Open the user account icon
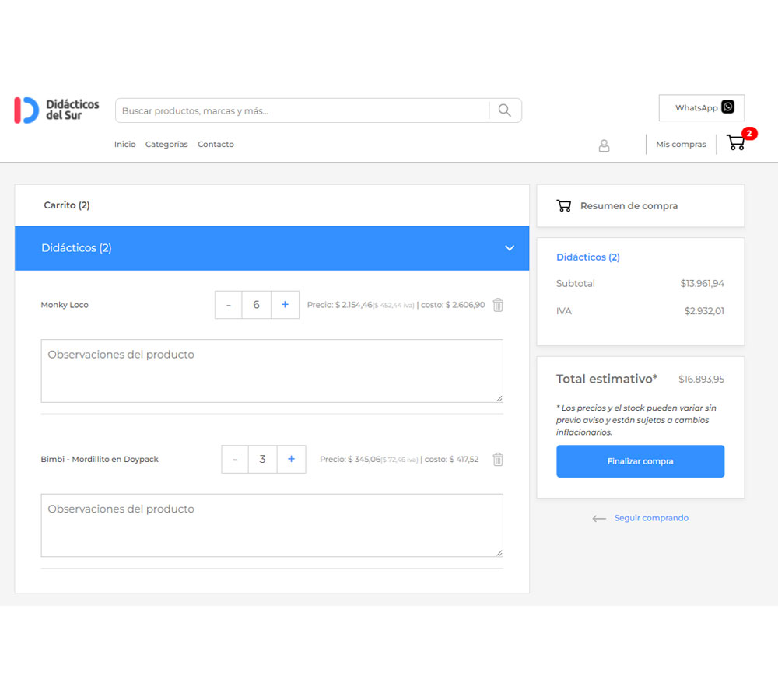The height and width of the screenshot is (700, 778). [604, 145]
